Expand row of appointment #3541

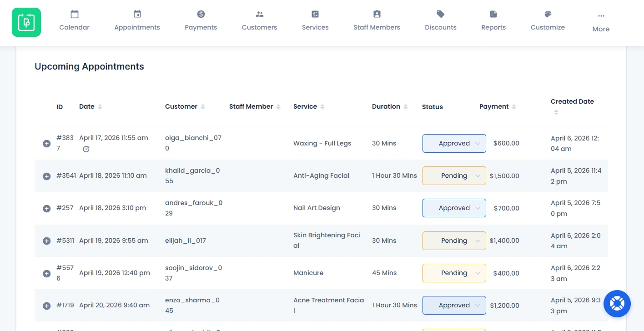[x=46, y=176]
